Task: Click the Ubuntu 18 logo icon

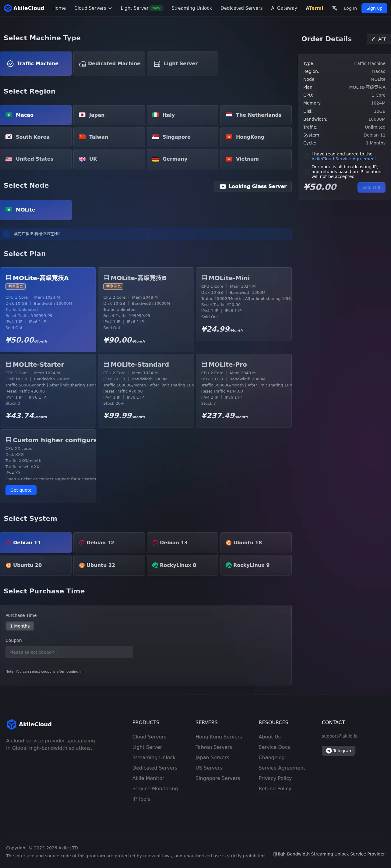Action: click(229, 542)
